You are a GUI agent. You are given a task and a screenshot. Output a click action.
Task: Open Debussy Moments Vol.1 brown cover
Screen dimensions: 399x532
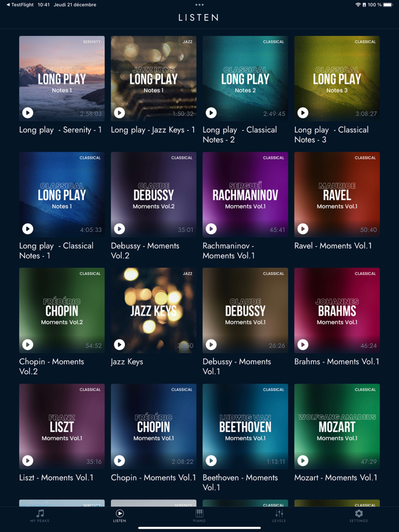tap(245, 310)
